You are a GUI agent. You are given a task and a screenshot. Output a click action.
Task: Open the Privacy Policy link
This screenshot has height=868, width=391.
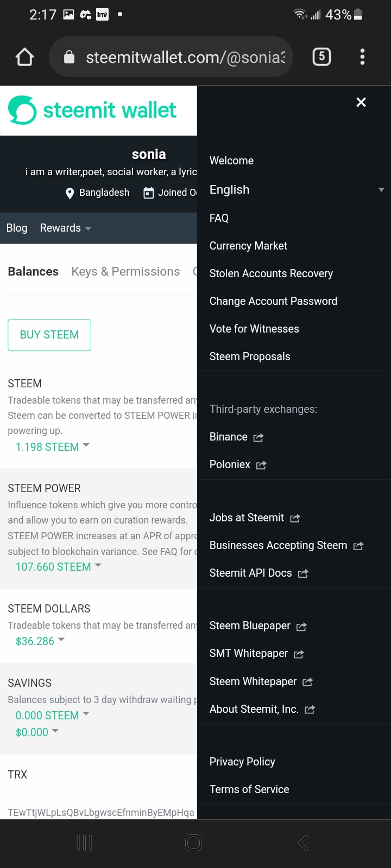pos(242,762)
